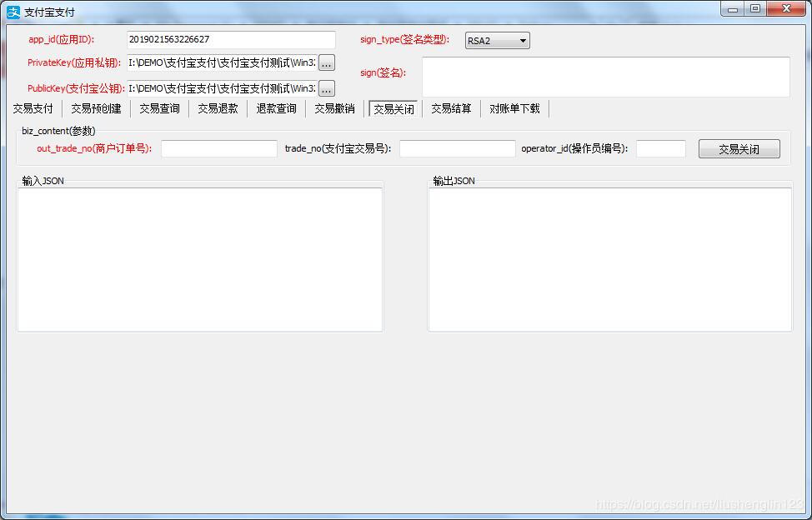Click the 交易关闭 button
The image size is (812, 520).
(739, 149)
